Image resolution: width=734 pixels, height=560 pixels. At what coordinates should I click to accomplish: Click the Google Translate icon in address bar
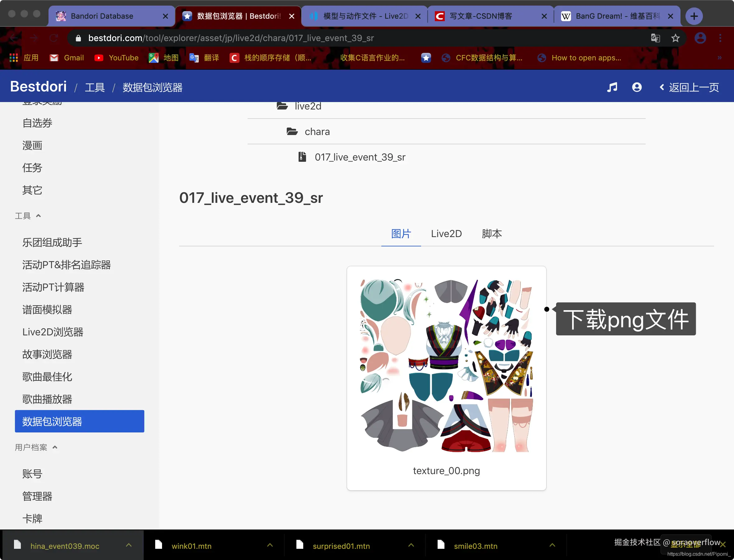coord(655,38)
